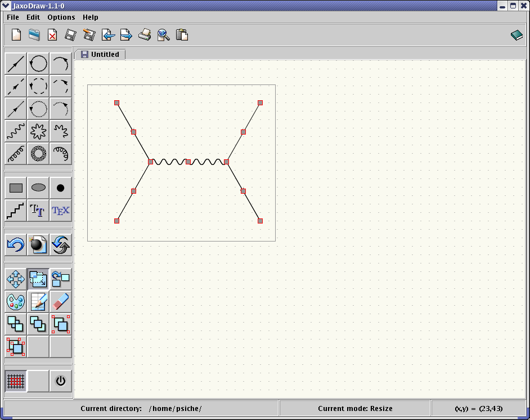Open the window menu at title bar

point(6,6)
